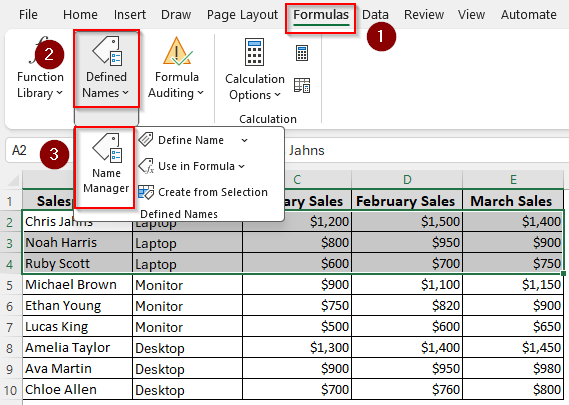Select the Lucas King cell
This screenshot has width=569, height=405.
78,327
